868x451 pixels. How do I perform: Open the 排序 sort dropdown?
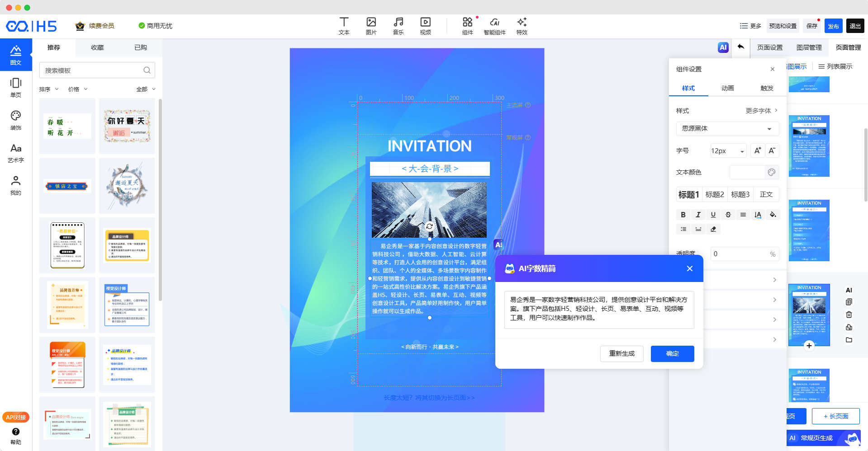click(49, 89)
